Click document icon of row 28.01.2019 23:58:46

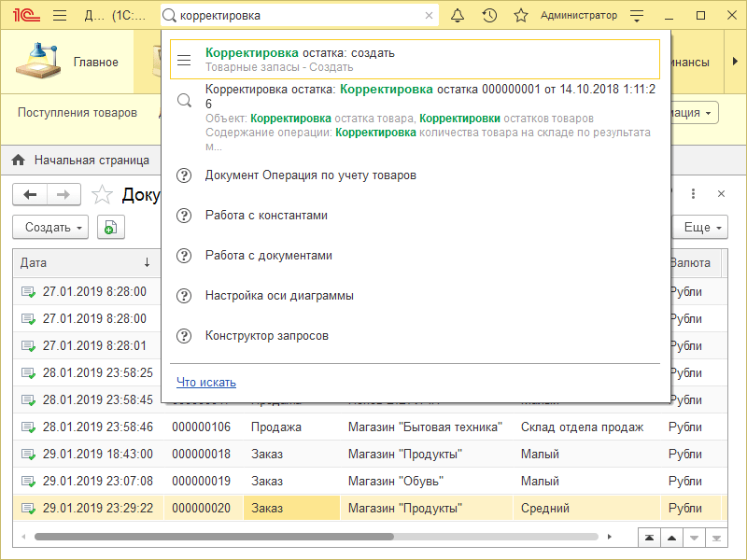pyautogui.click(x=29, y=427)
